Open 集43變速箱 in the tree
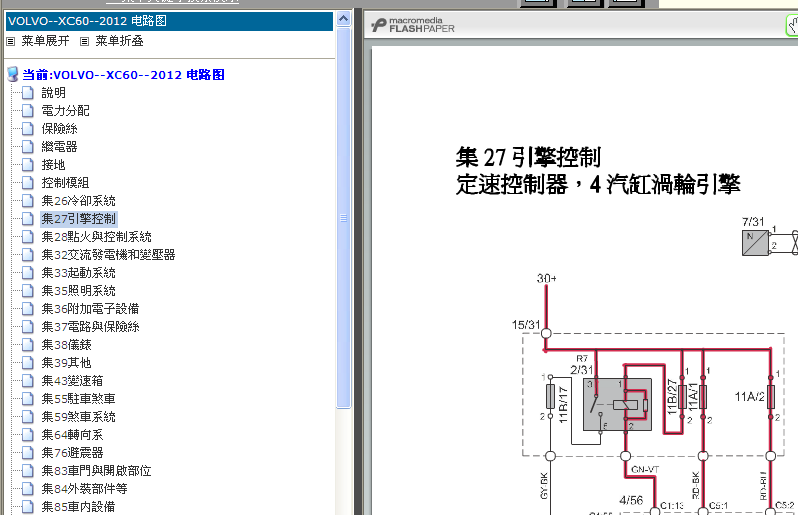 (x=72, y=381)
